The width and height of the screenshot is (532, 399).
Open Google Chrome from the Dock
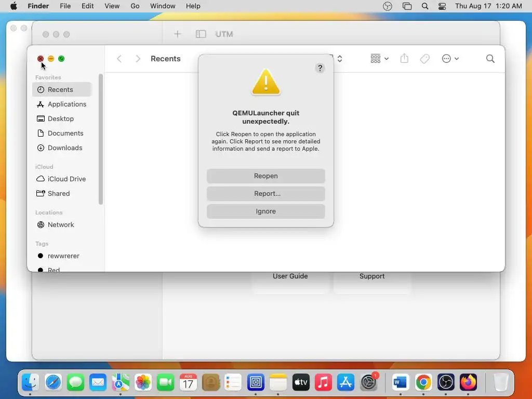click(423, 383)
